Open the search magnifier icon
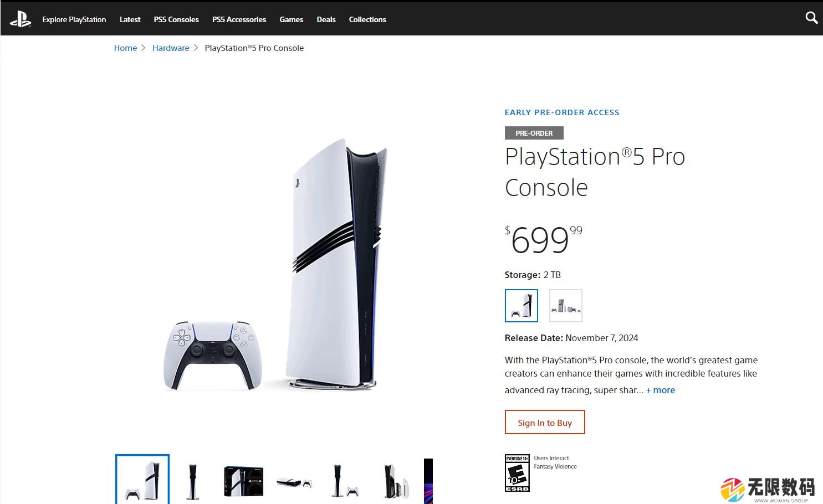The height and width of the screenshot is (504, 823). [811, 18]
